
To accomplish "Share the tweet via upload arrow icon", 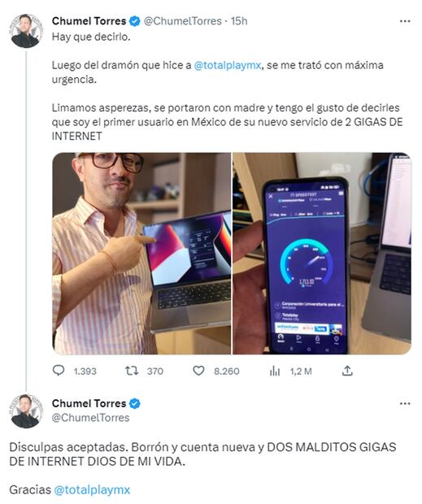I will click(347, 371).
